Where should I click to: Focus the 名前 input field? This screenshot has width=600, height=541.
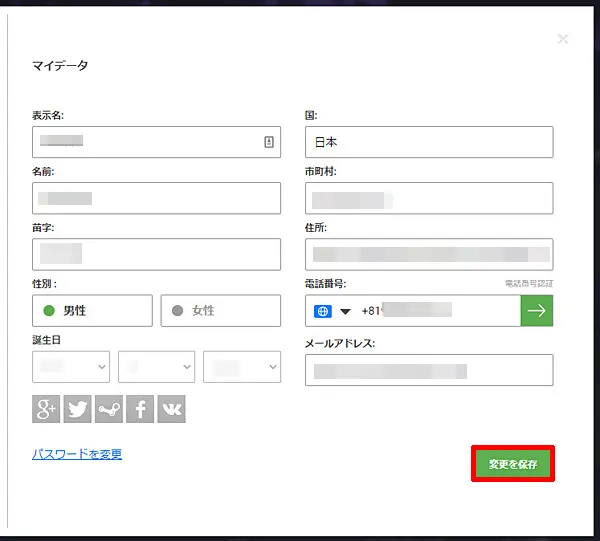pos(157,198)
